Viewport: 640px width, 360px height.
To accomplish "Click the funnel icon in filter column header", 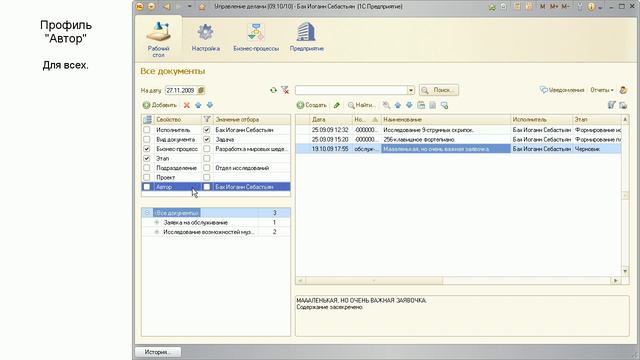I will [207, 119].
